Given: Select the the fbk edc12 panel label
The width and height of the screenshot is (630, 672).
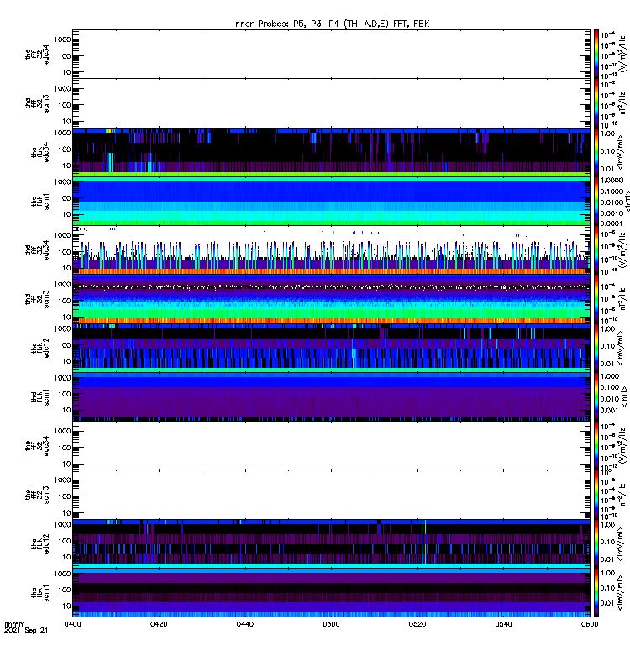Looking at the screenshot, I should click(x=40, y=543).
